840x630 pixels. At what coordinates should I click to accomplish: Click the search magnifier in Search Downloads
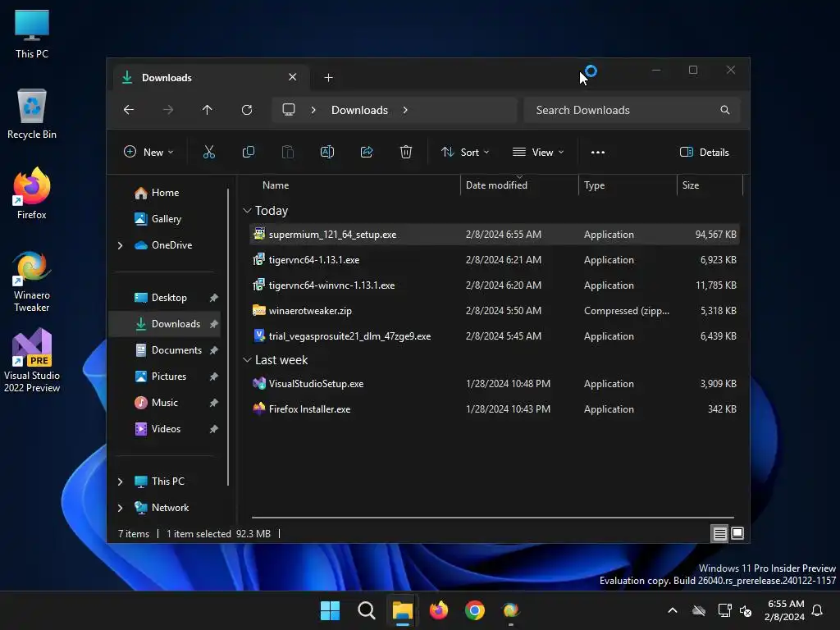(725, 110)
